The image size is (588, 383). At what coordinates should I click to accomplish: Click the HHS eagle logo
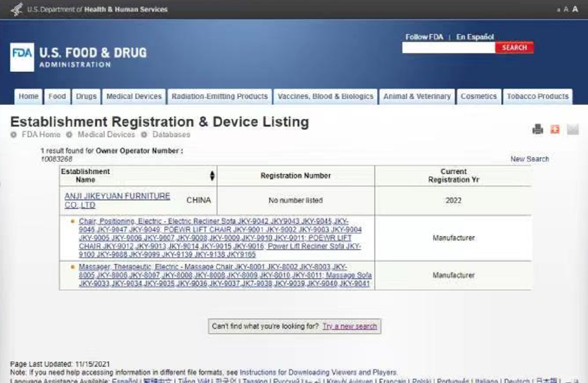(17, 9)
